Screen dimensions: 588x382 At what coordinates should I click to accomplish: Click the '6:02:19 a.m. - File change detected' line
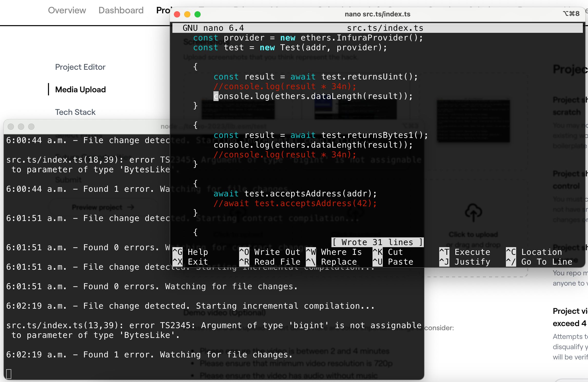[190, 306]
